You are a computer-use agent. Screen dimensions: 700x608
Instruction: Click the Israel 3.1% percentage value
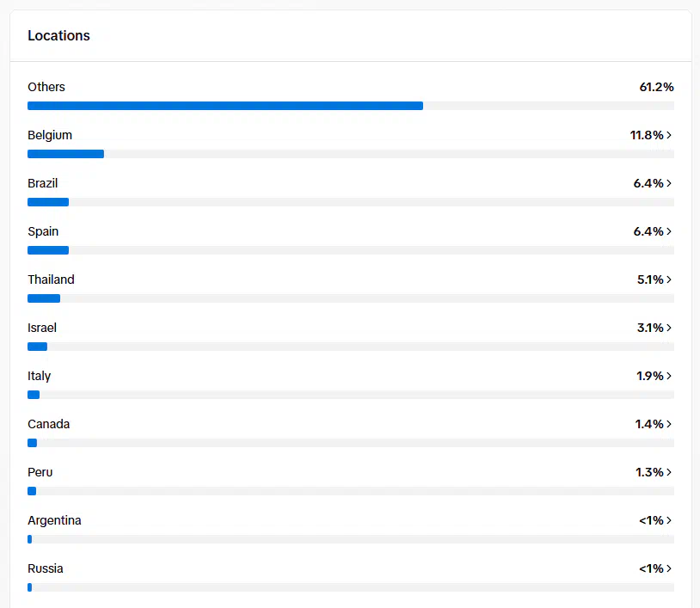[x=648, y=328]
